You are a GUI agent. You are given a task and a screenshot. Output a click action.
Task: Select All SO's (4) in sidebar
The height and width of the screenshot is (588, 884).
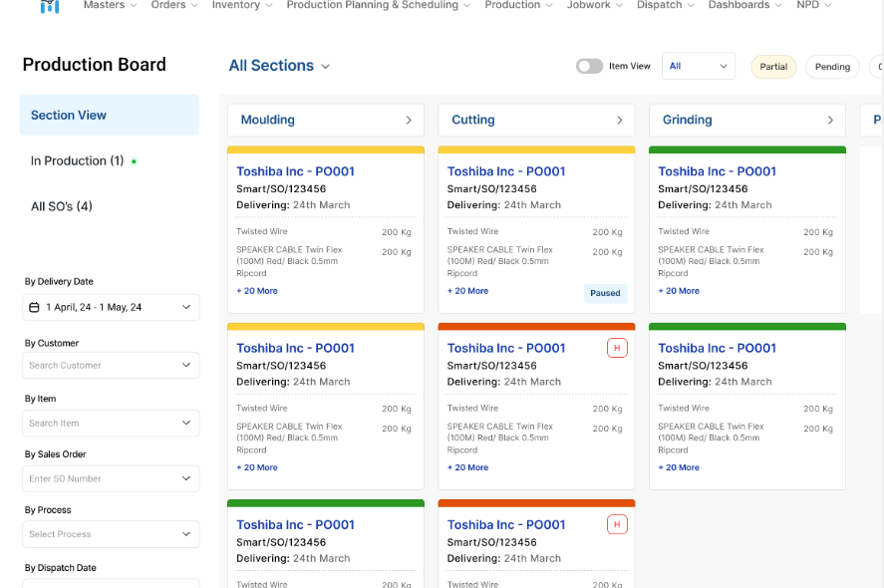(62, 206)
